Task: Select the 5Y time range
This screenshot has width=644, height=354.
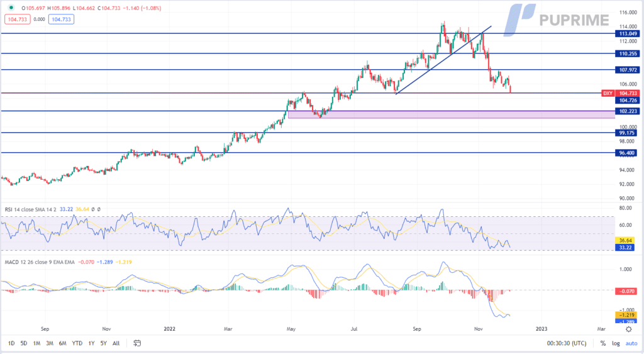Action: [104, 343]
